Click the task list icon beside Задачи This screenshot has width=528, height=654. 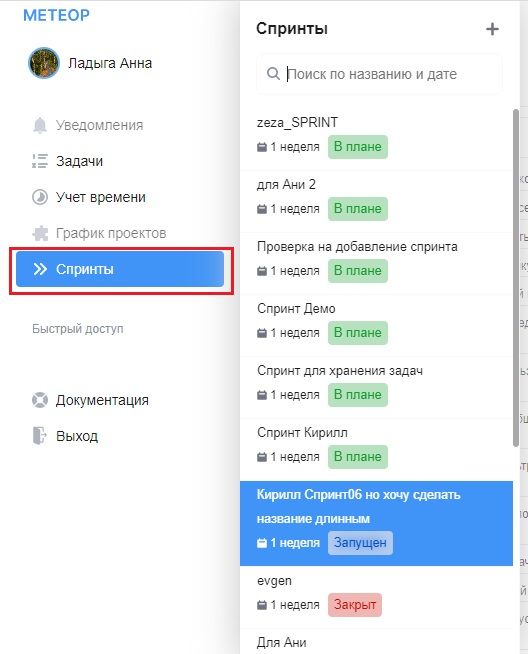40,161
